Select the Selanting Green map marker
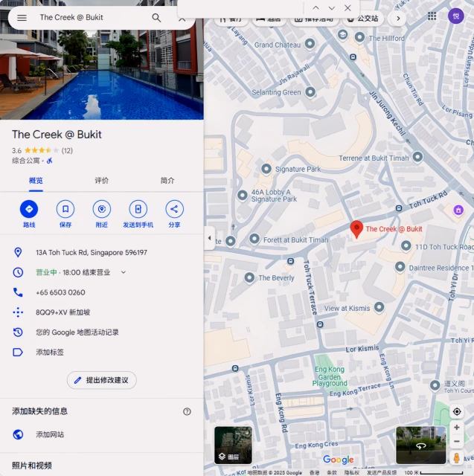Screen dimensions: 474x476 310,91
